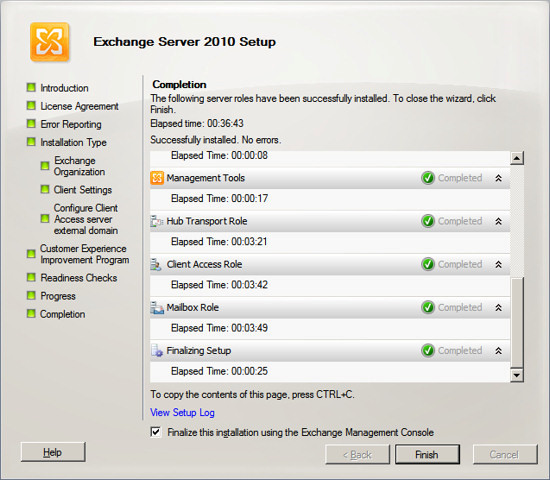Viewport: 550px width, 480px height.
Task: Select the Readiness Checks step in sidebar
Action: tap(79, 278)
